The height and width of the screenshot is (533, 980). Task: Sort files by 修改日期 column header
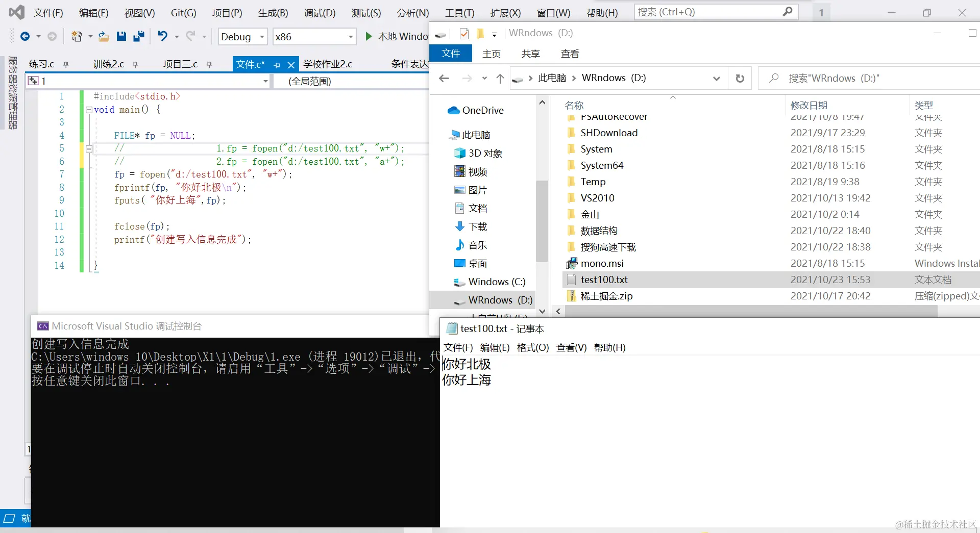(809, 105)
